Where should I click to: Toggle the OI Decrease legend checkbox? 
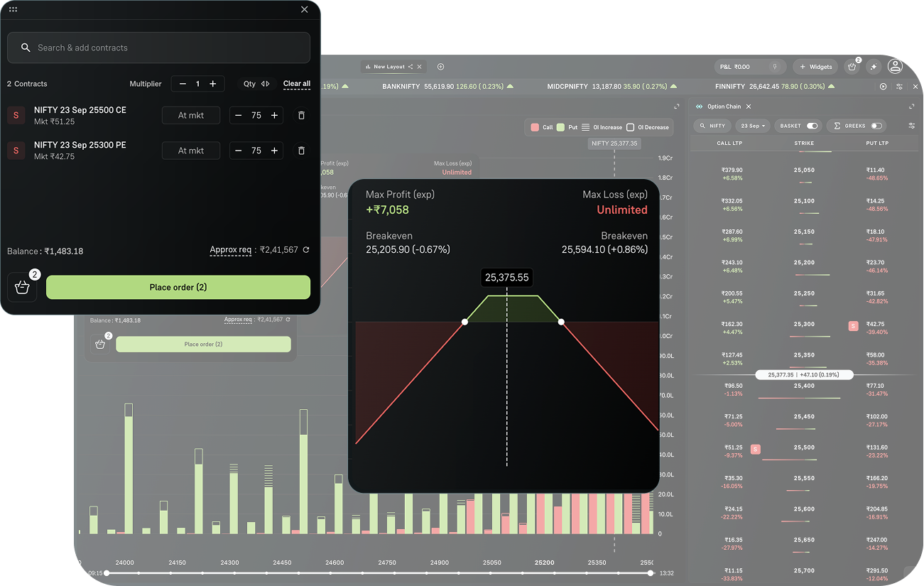(x=630, y=128)
